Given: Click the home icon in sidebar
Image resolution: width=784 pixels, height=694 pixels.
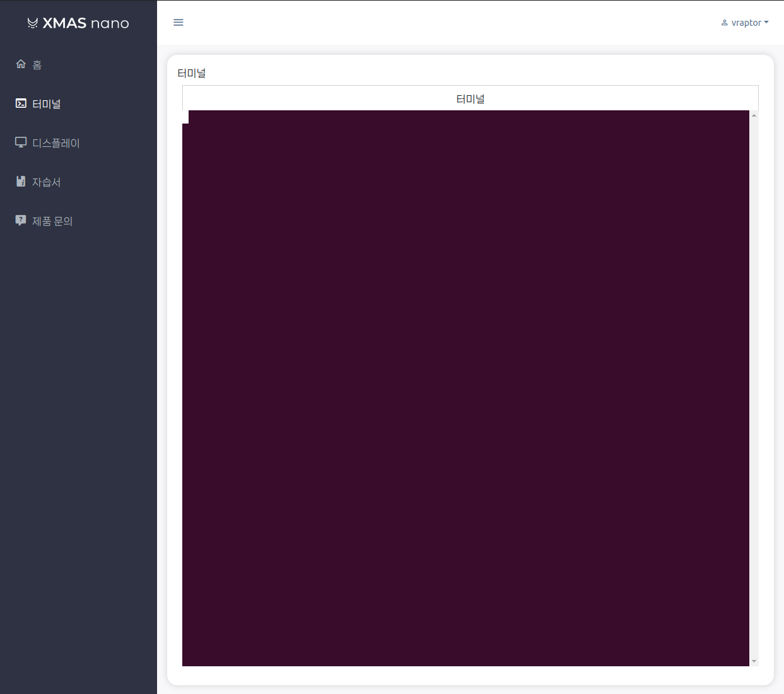Looking at the screenshot, I should [x=21, y=64].
